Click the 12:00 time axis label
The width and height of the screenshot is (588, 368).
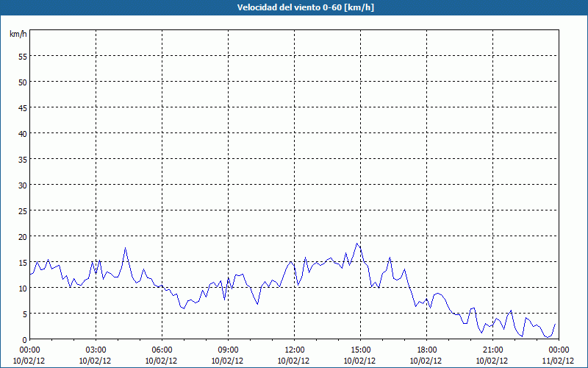tap(295, 350)
